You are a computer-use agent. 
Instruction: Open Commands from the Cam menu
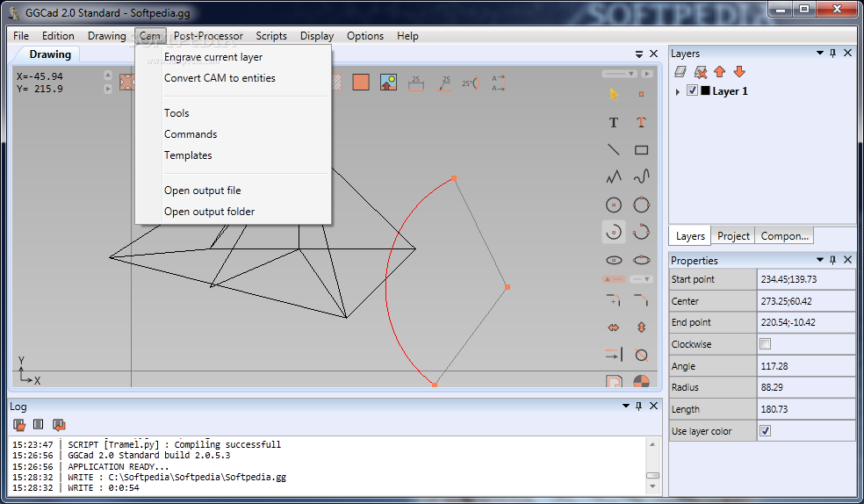pos(191,133)
